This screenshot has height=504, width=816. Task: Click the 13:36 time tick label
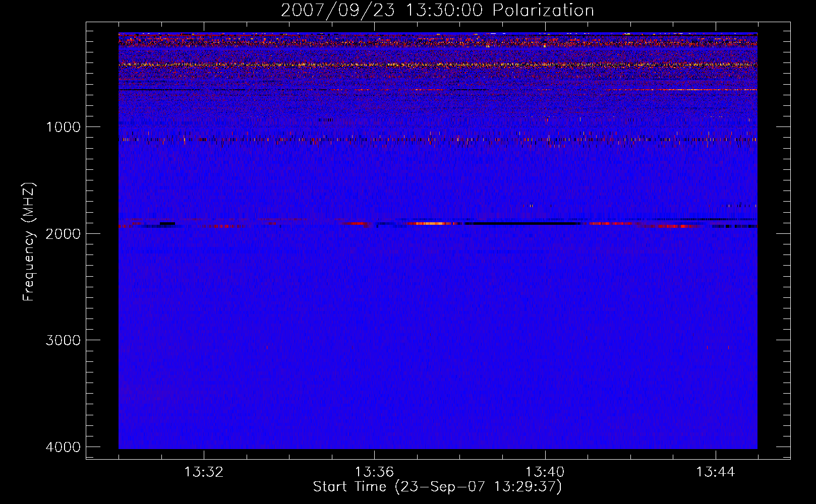pos(374,472)
